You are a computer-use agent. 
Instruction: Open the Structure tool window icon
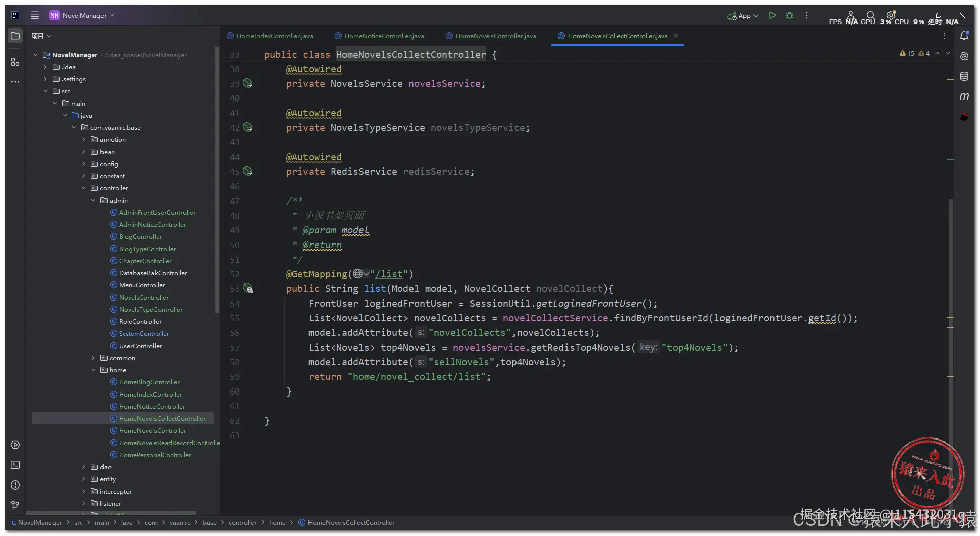click(x=15, y=62)
